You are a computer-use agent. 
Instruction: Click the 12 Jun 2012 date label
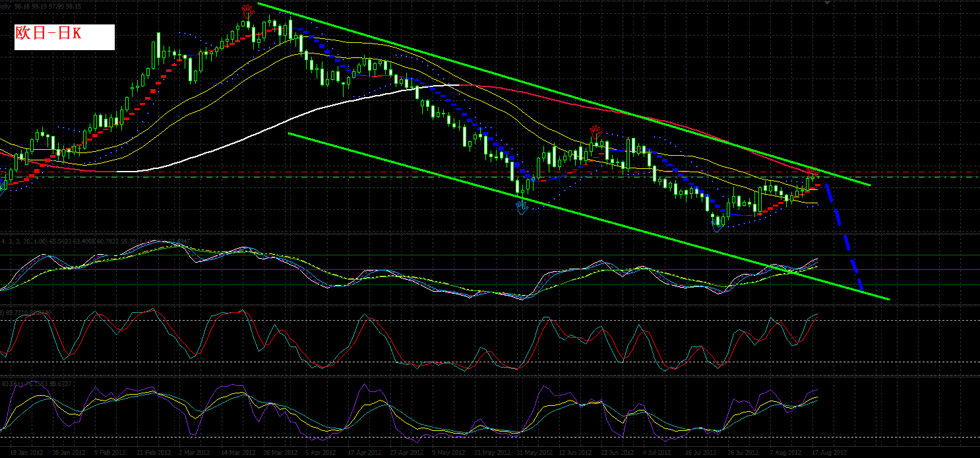(574, 453)
